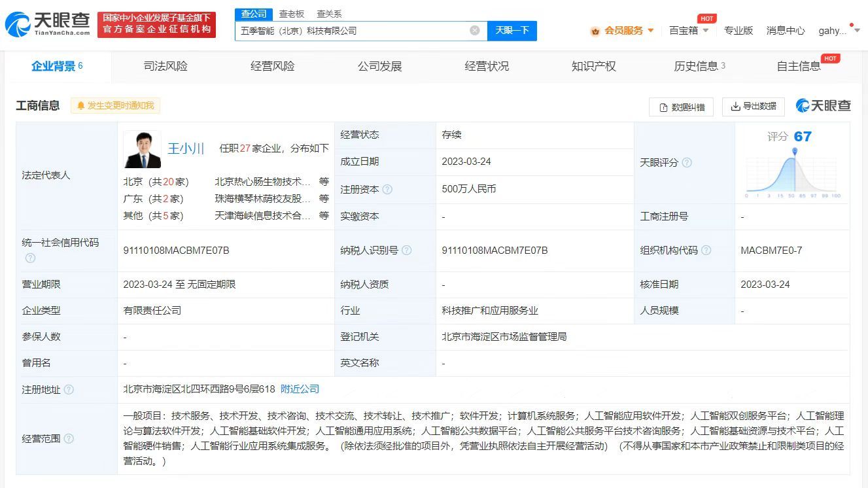Expand 天津海峡信息技术 list with 等
The height and width of the screenshot is (488, 868).
324,215
